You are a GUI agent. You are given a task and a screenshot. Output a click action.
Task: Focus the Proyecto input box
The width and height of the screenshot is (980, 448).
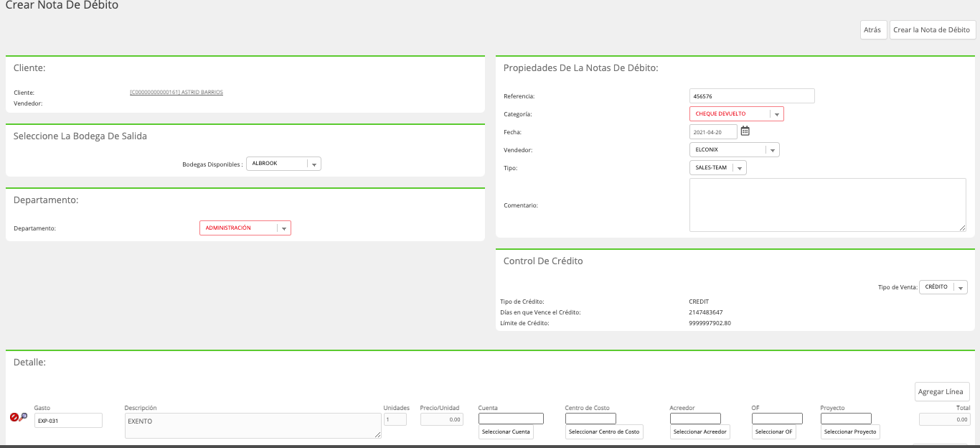(x=846, y=419)
